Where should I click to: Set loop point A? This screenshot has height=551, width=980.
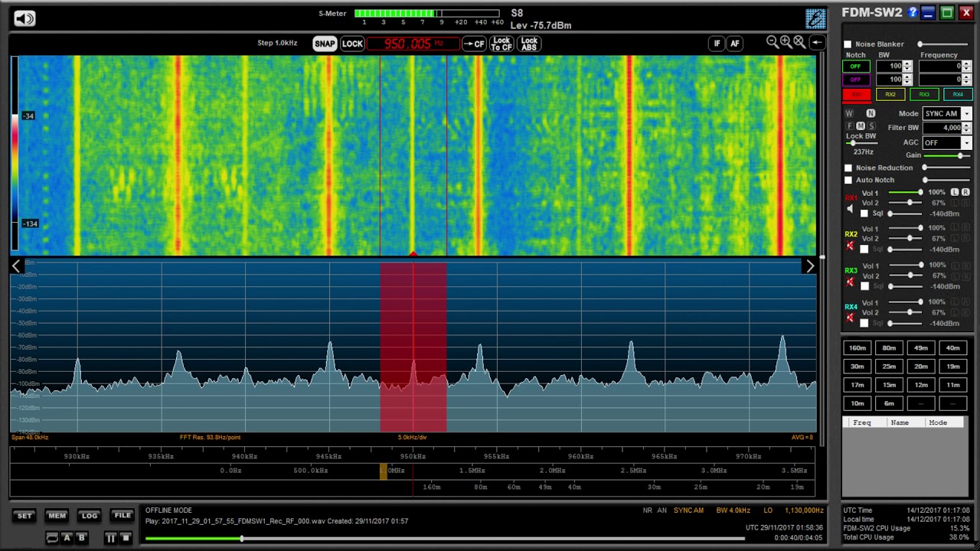click(67, 538)
